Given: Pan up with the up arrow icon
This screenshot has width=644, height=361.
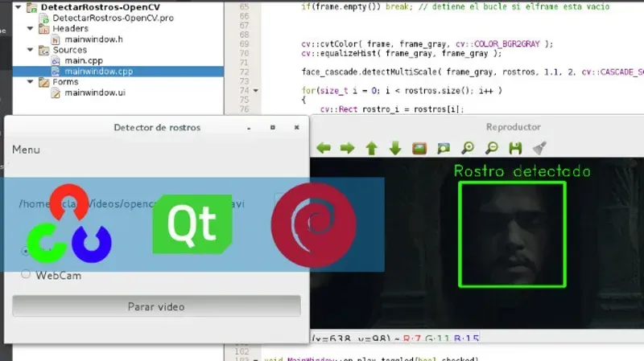Looking at the screenshot, I should click(372, 148).
